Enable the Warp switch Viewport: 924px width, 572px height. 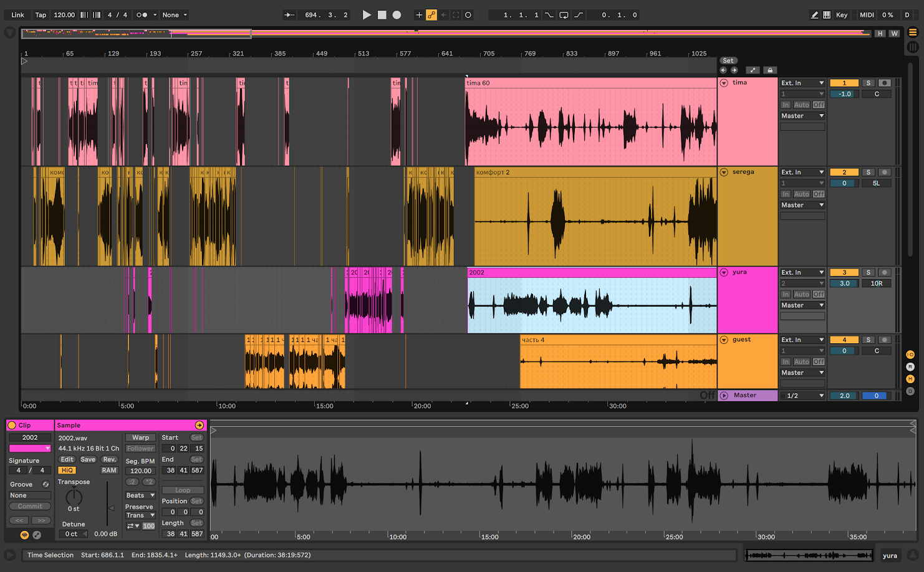(x=140, y=437)
